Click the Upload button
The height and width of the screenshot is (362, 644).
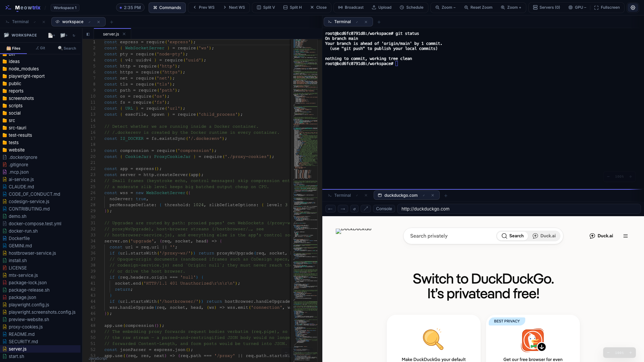382,7
